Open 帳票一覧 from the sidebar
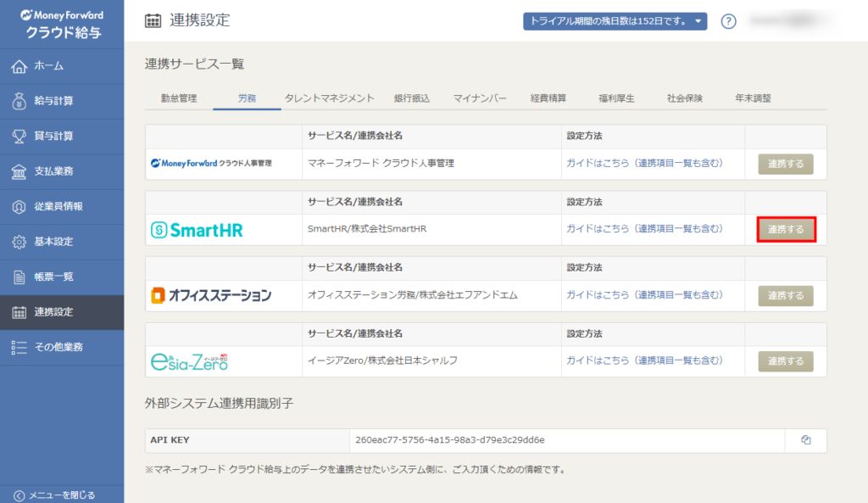 point(42,277)
